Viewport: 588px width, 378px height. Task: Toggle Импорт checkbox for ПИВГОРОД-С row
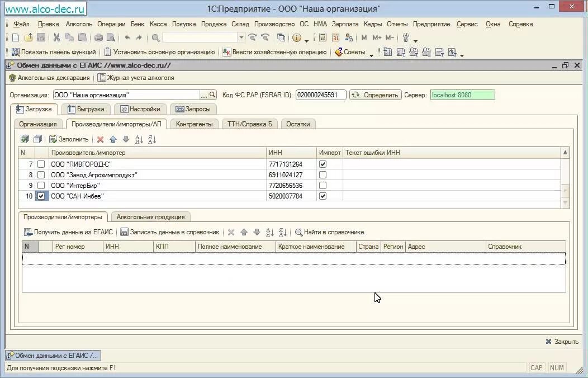tap(323, 164)
